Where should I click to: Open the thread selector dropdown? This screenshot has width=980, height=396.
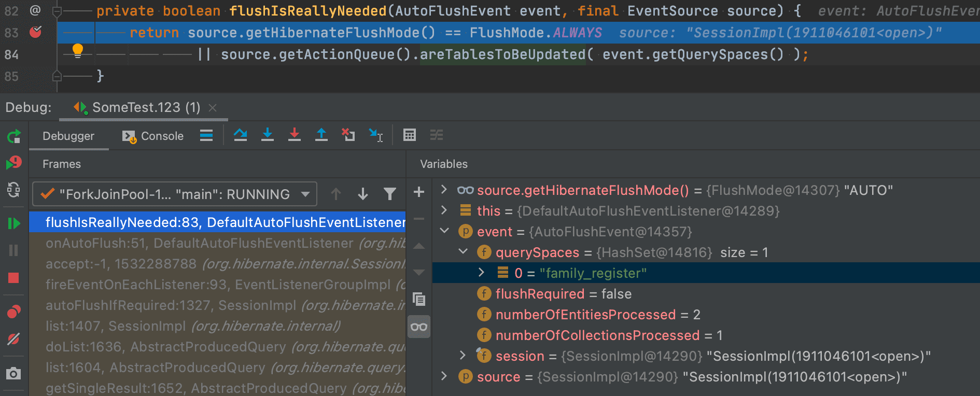tap(175, 194)
